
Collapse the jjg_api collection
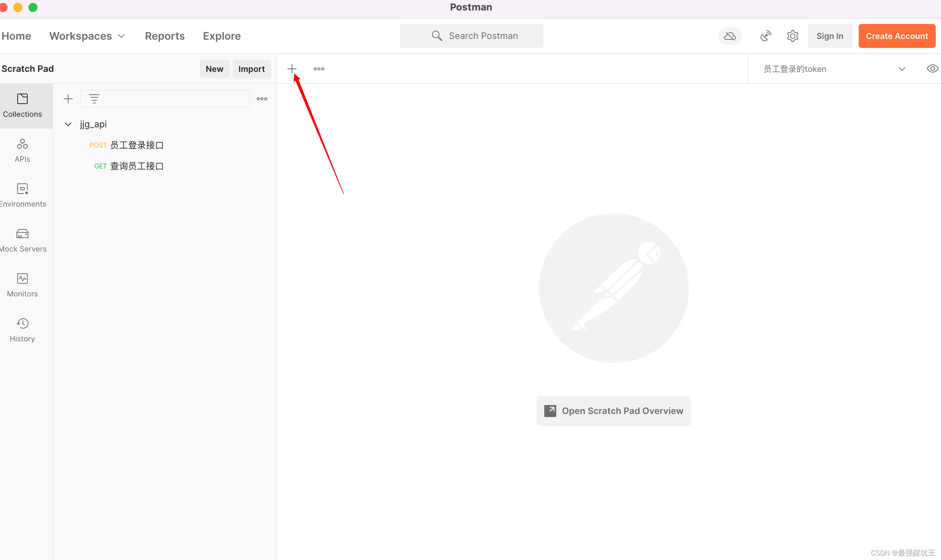pos(68,124)
